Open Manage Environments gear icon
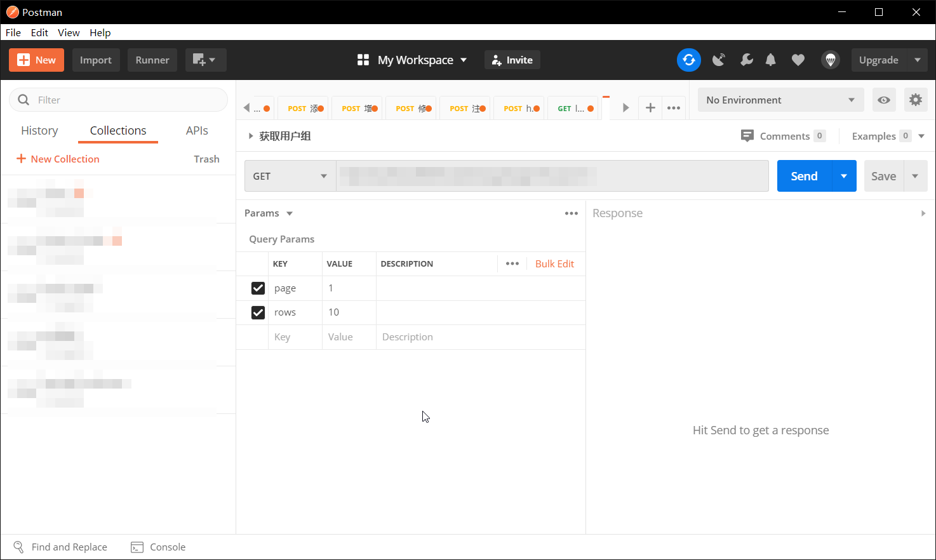The image size is (936, 560). 916,100
